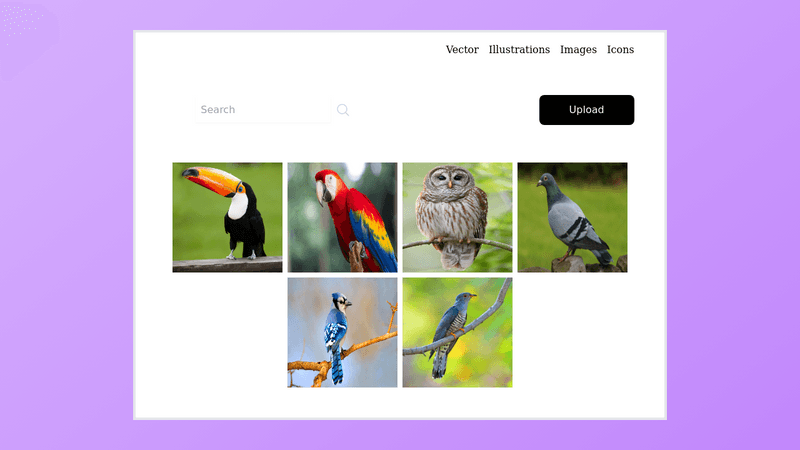800x450 pixels.
Task: Click the pigeon's head
Action: pos(546,180)
